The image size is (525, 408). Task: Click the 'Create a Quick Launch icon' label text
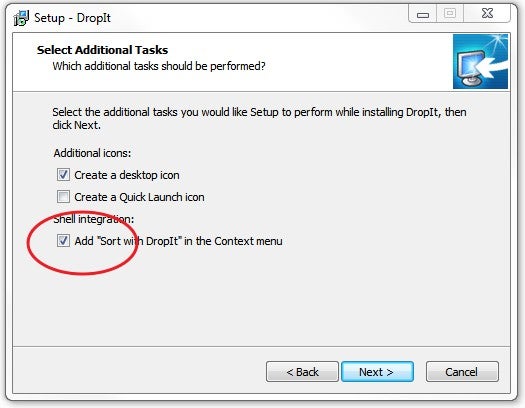139,197
